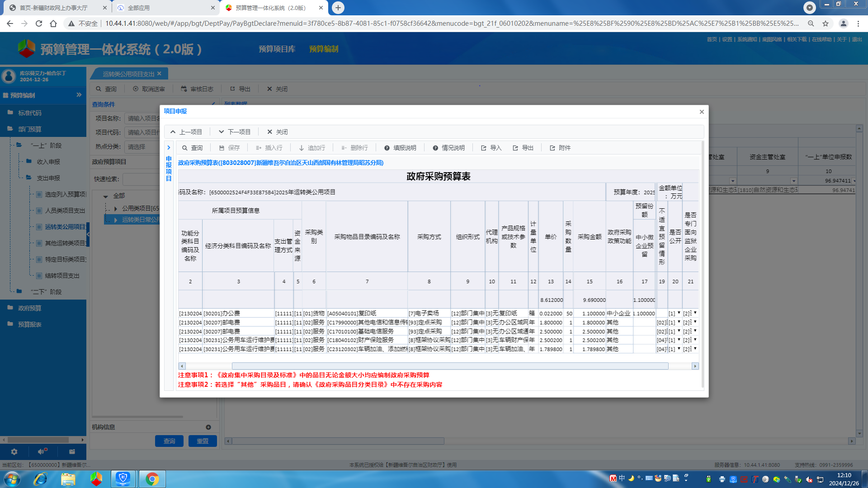Delete row using 删除行
The image size is (868, 488).
354,148
